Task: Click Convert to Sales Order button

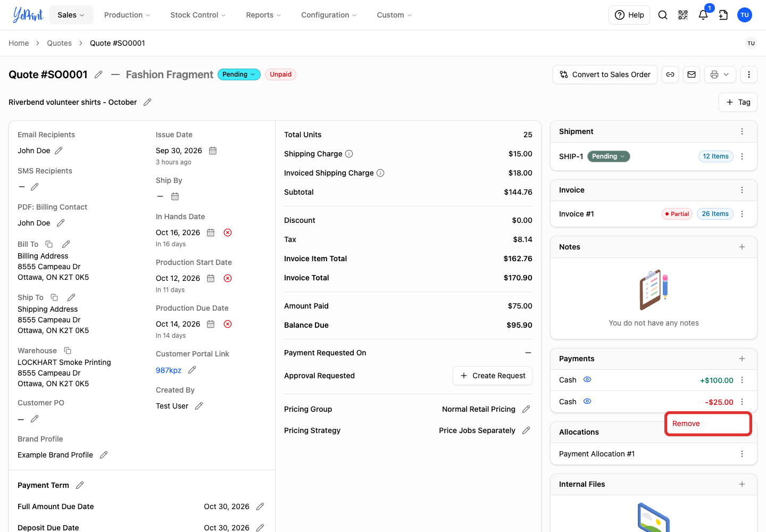Action: pyautogui.click(x=605, y=74)
